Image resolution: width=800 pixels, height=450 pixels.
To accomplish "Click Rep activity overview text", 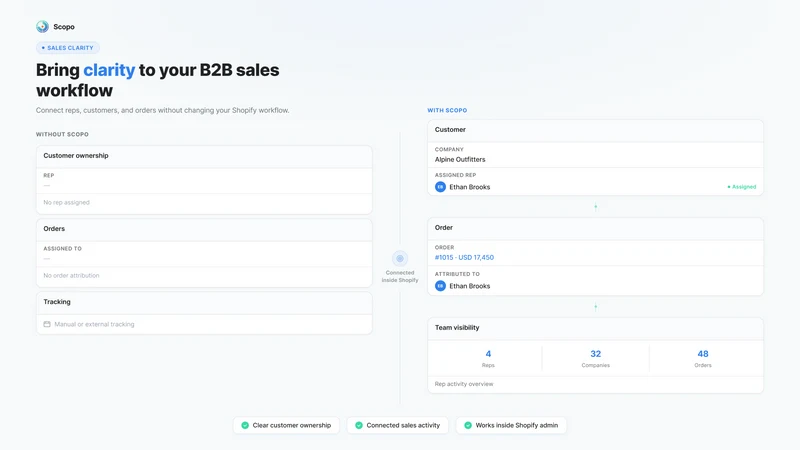I will pos(464,384).
